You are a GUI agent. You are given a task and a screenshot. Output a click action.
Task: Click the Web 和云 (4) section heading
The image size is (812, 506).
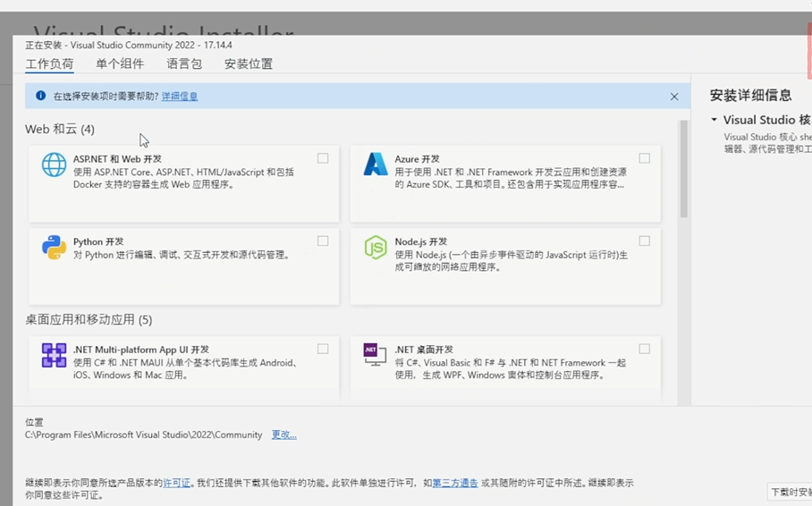tap(60, 129)
